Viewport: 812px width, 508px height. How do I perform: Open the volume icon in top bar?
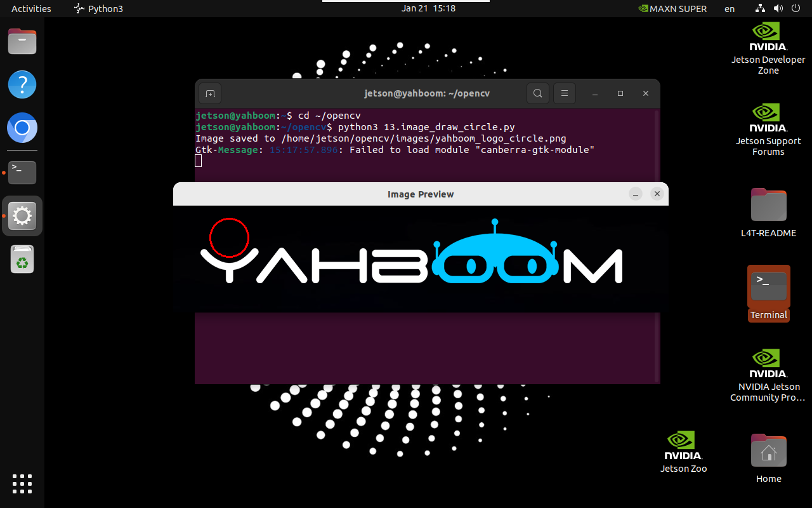tap(778, 8)
